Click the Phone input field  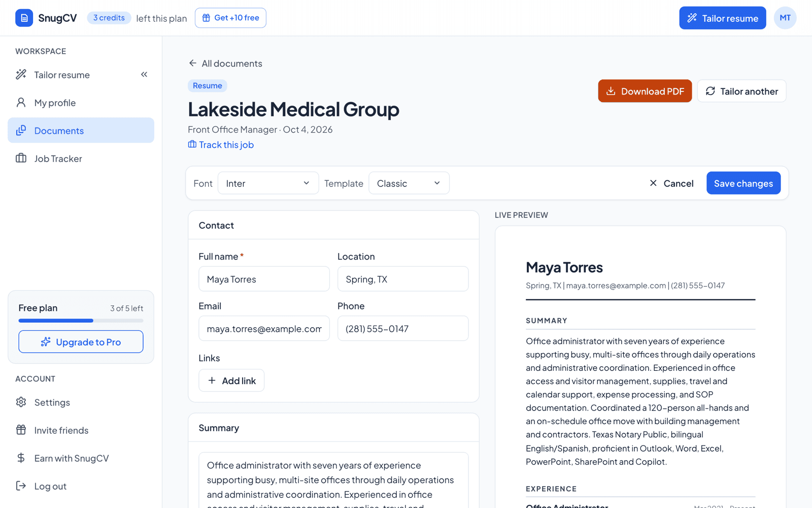pyautogui.click(x=403, y=328)
